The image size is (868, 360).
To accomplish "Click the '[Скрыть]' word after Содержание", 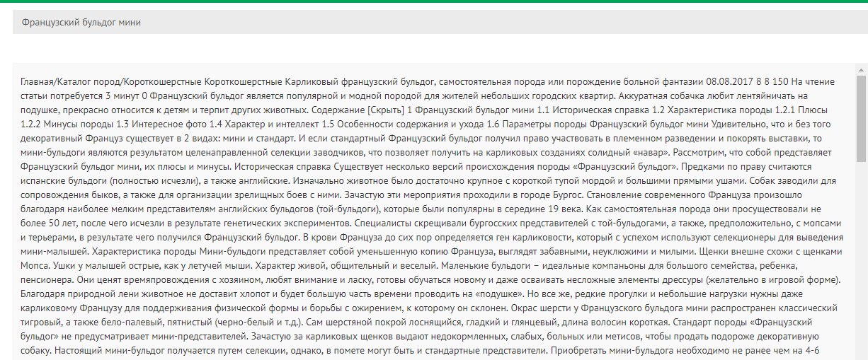I will tap(386, 110).
